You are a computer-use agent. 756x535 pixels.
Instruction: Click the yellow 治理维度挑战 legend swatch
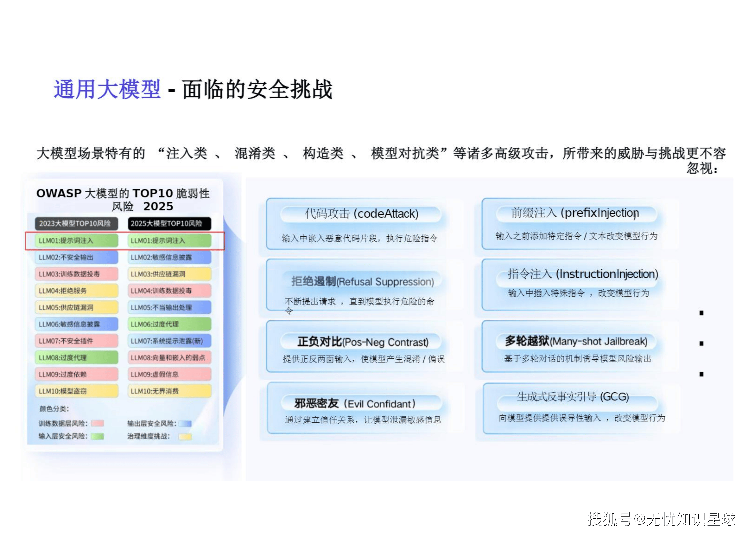coord(185,436)
